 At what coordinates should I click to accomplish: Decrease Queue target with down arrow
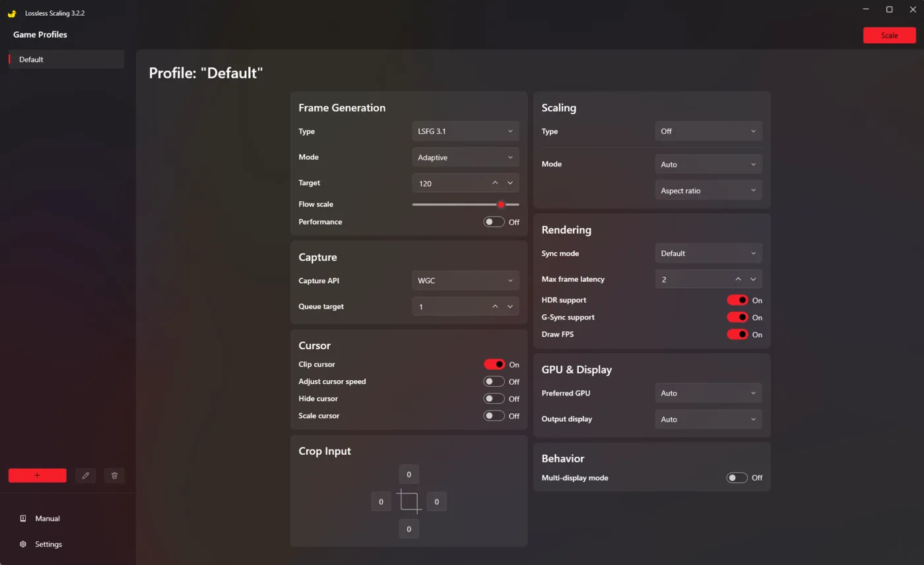point(510,306)
